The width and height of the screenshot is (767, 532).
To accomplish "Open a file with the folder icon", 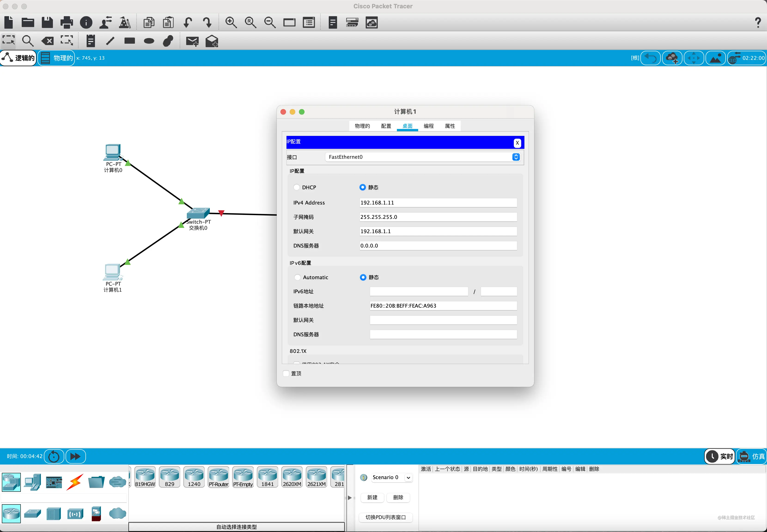I will pyautogui.click(x=28, y=22).
